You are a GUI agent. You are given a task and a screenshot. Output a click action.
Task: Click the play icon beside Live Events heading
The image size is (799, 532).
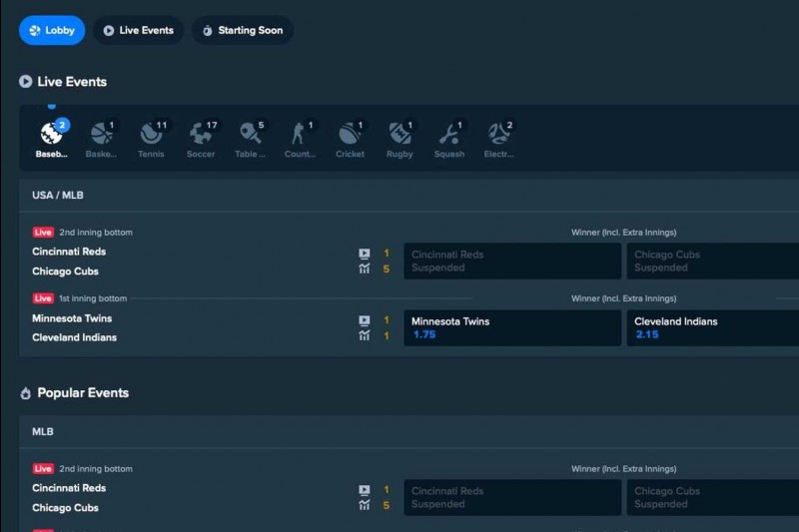(26, 82)
